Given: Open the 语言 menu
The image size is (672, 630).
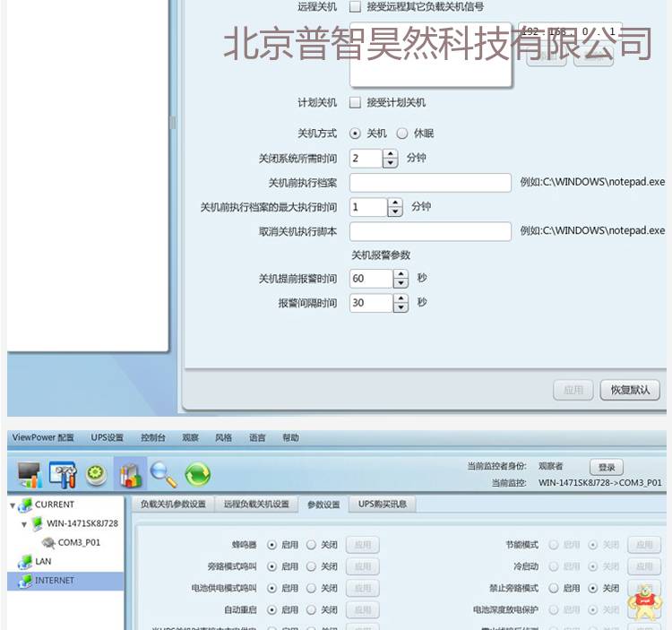Looking at the screenshot, I should point(257,437).
